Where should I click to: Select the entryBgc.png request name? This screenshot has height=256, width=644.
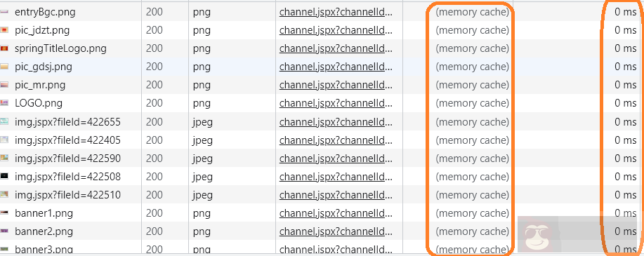(x=45, y=13)
